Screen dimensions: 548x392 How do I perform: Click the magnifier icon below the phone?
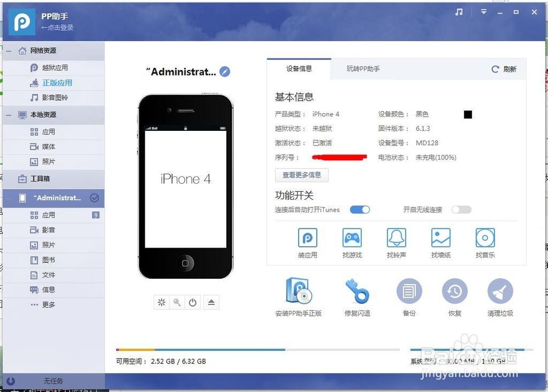[x=177, y=302]
